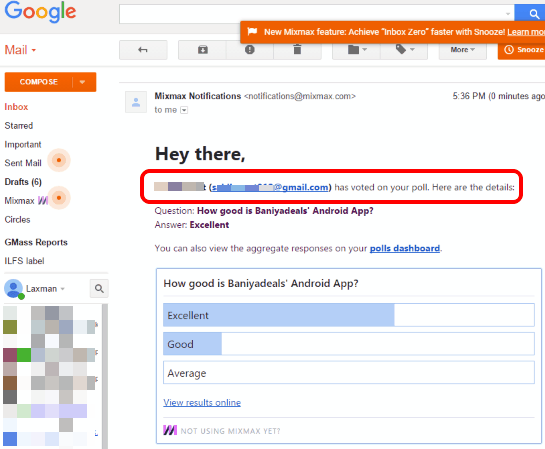
Task: Click Laxman's chat avatar
Action: (14, 289)
